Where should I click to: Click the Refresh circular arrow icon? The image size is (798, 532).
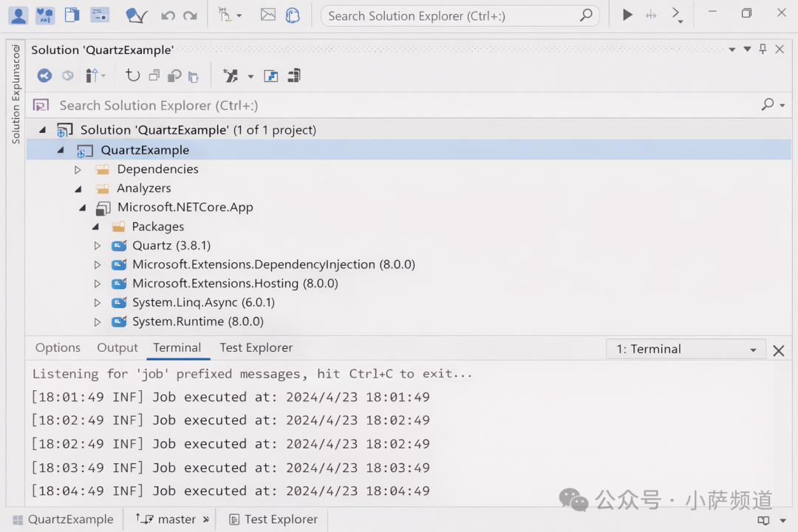[x=133, y=75]
